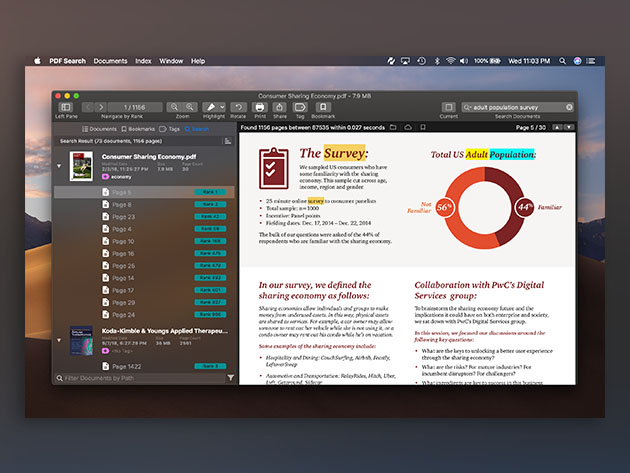Open the Documents menu
The height and width of the screenshot is (473, 630).
click(110, 61)
